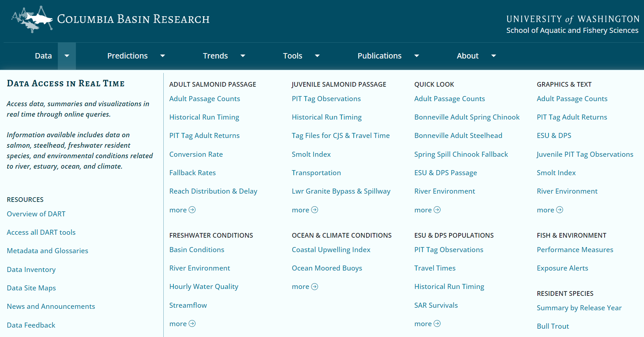Image resolution: width=644 pixels, height=337 pixels.
Task: Open Adult Passage Counts under Adult Salmonid Passage
Action: 205,99
